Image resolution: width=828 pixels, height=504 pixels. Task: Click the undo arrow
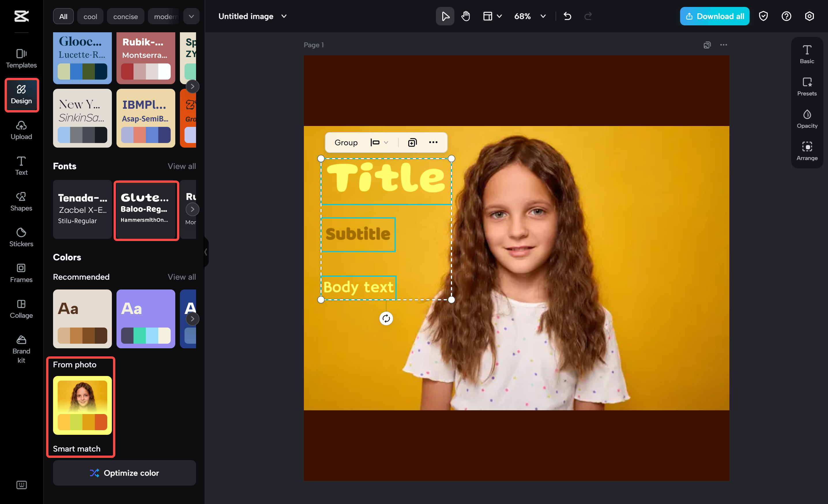[567, 16]
